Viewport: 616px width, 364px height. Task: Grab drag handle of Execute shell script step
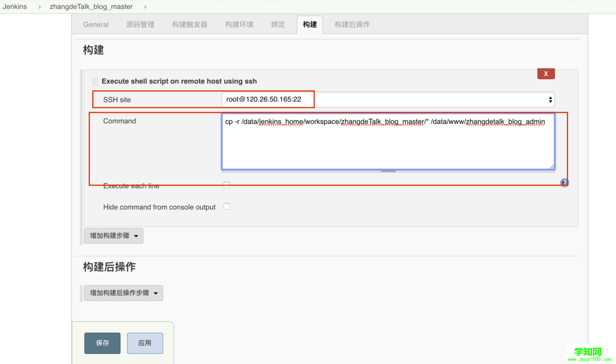point(95,81)
